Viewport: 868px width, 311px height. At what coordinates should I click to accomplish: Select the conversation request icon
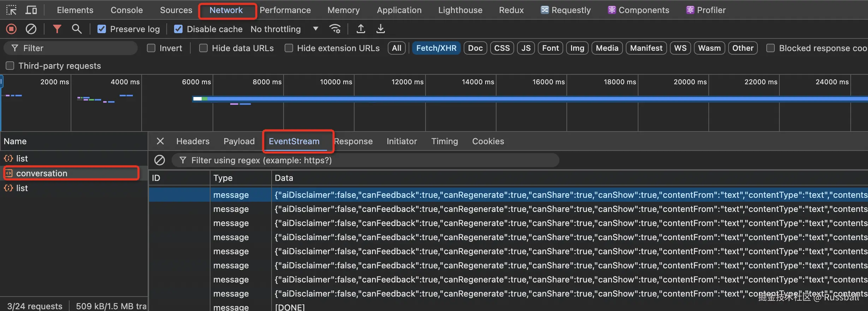tap(8, 173)
